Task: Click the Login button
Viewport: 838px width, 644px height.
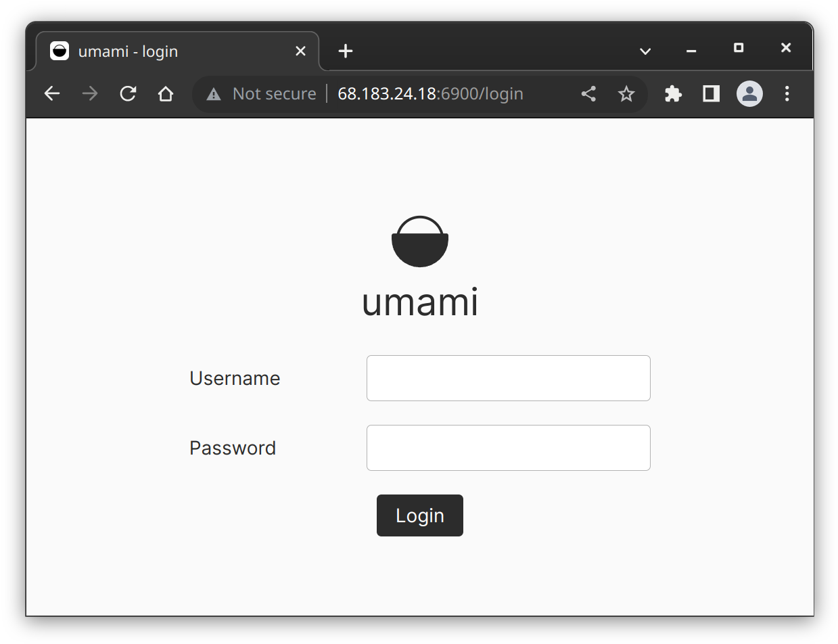Action: [420, 515]
